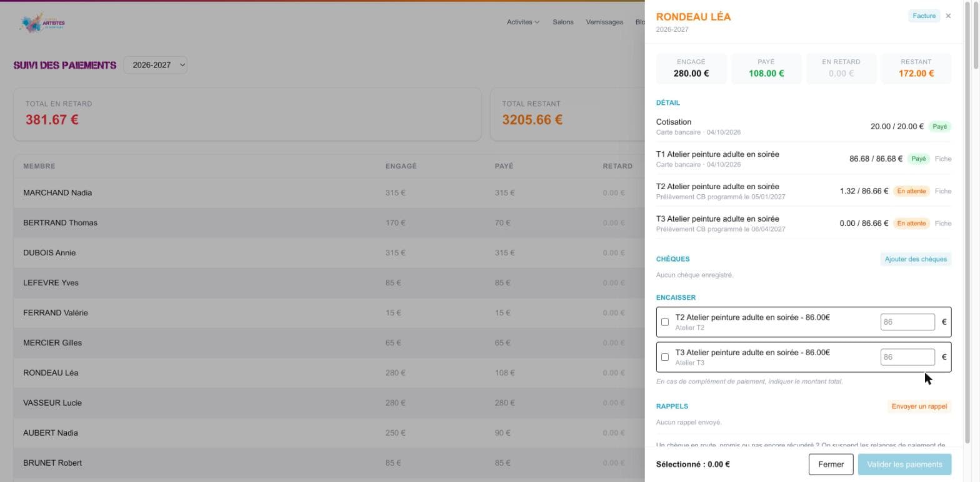
Task: Expand the Activites menu
Action: point(523,22)
